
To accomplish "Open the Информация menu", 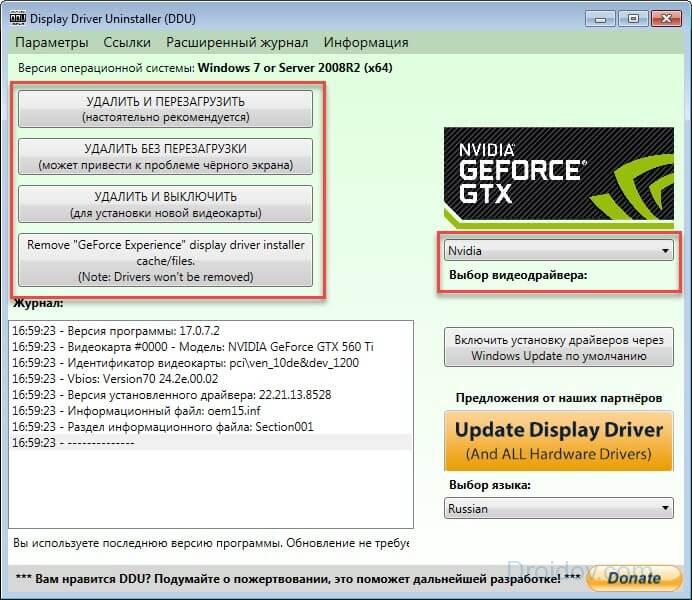I will point(366,43).
